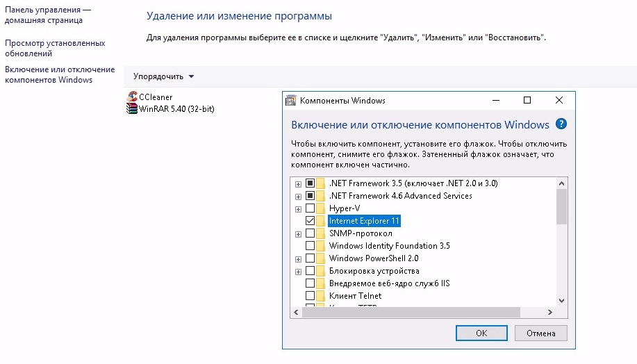637x364 pixels.
Task: Click folder icon beside Hyper-V
Action: tap(320, 208)
